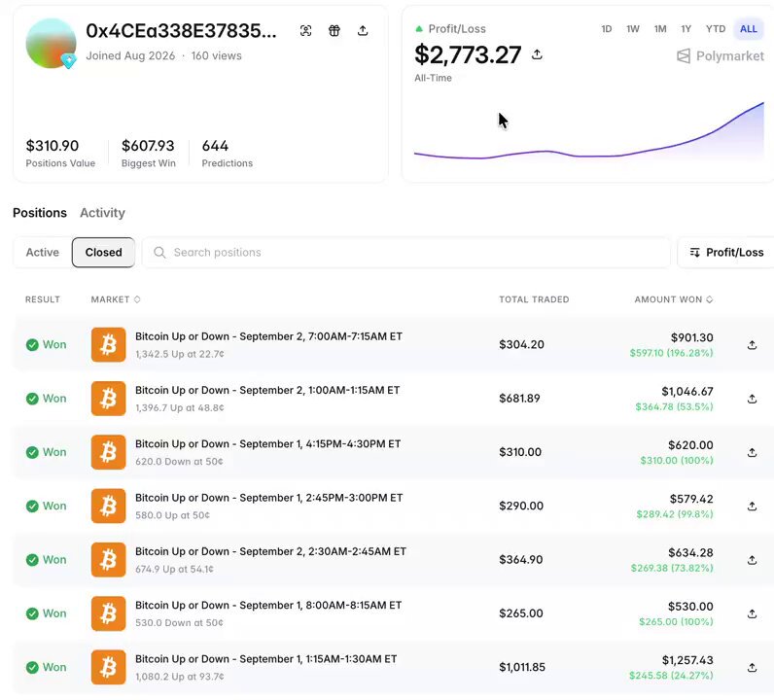The image size is (774, 700).
Task: Open Bitcoin icon of 8:00AM-8:15AM market
Action: click(x=109, y=613)
